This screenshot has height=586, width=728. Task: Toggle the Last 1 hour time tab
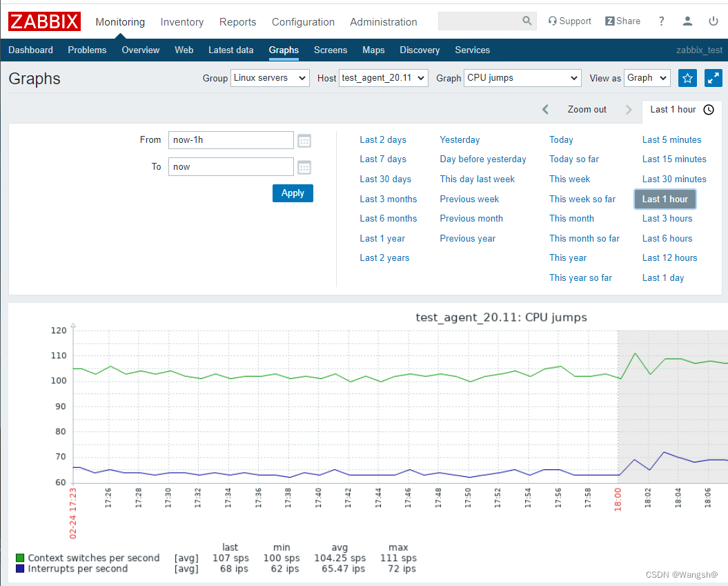click(682, 110)
